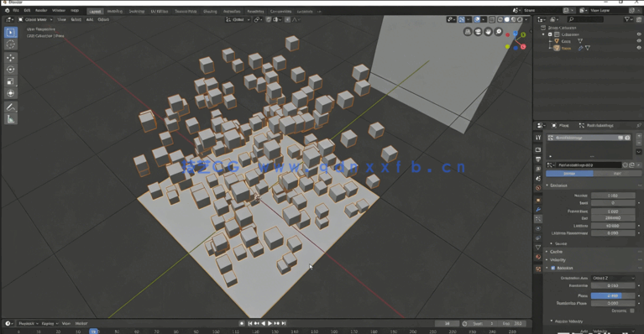Toggle the Collection exclude checkbox

pyautogui.click(x=550, y=34)
